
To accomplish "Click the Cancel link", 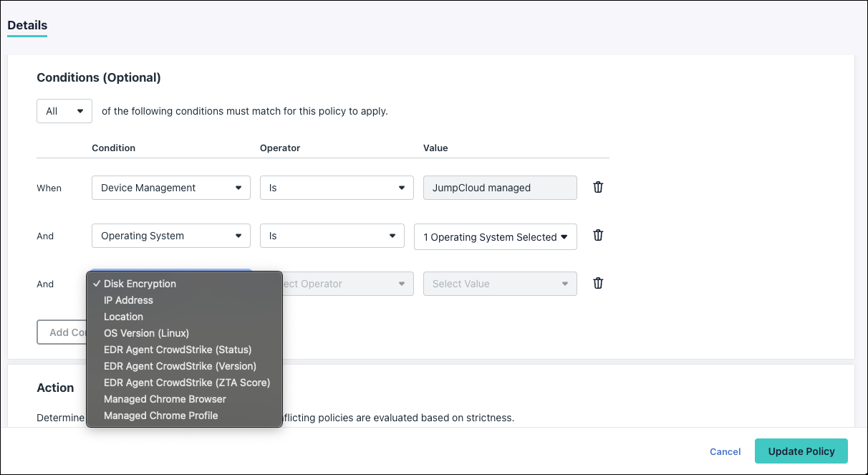I will [725, 451].
